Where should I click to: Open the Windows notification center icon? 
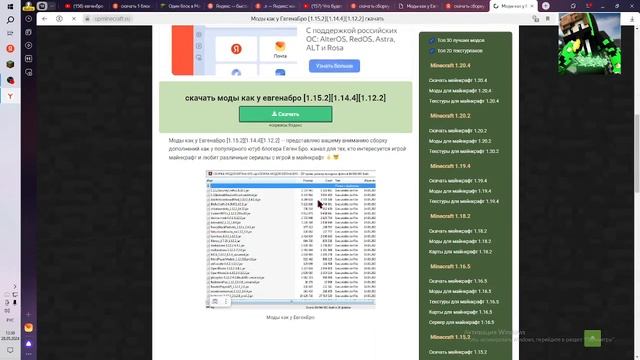pos(10,350)
